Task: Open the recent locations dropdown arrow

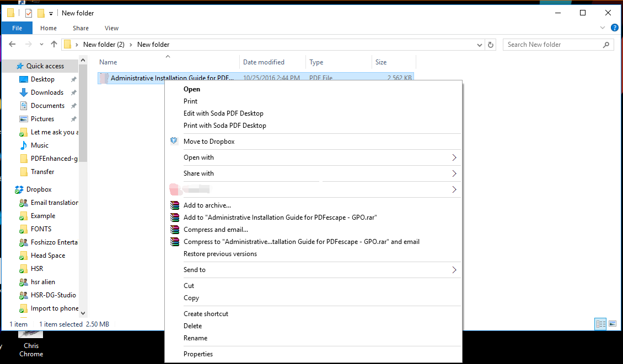Action: pos(41,45)
